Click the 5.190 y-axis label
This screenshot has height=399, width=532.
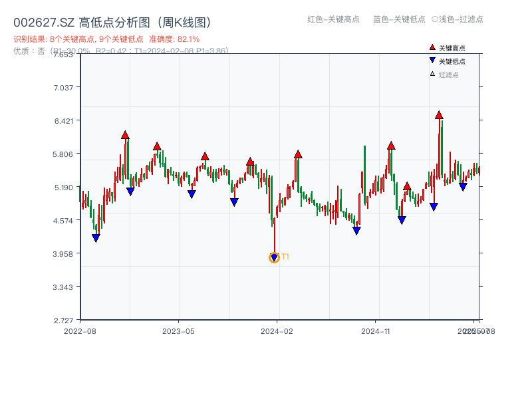63,188
